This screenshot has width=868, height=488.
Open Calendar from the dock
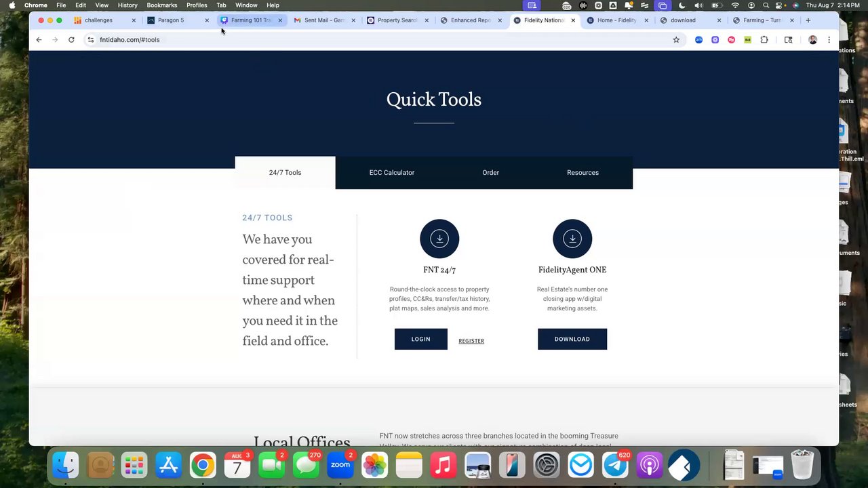coord(237,466)
